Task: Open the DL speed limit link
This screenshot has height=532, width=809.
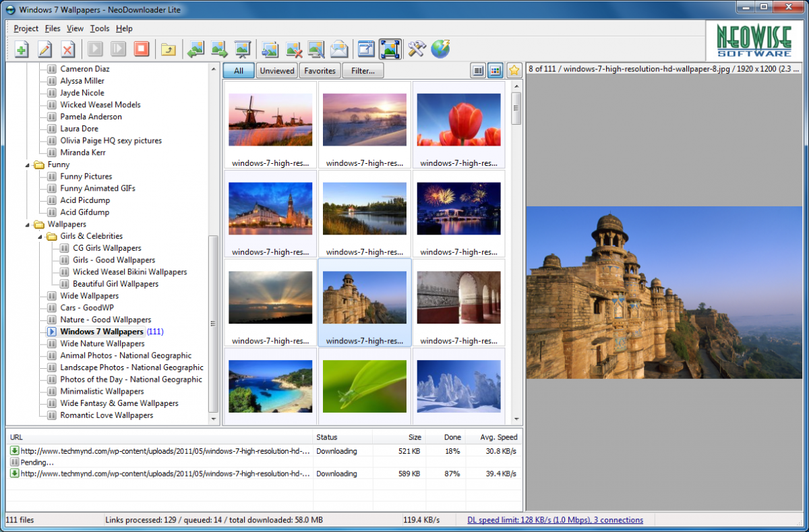Action: (554, 520)
